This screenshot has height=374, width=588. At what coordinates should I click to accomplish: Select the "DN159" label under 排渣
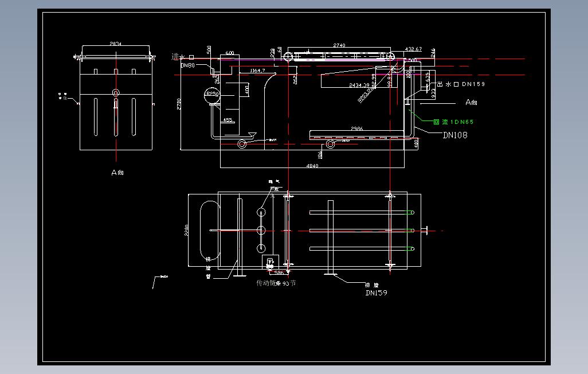[x=376, y=293]
